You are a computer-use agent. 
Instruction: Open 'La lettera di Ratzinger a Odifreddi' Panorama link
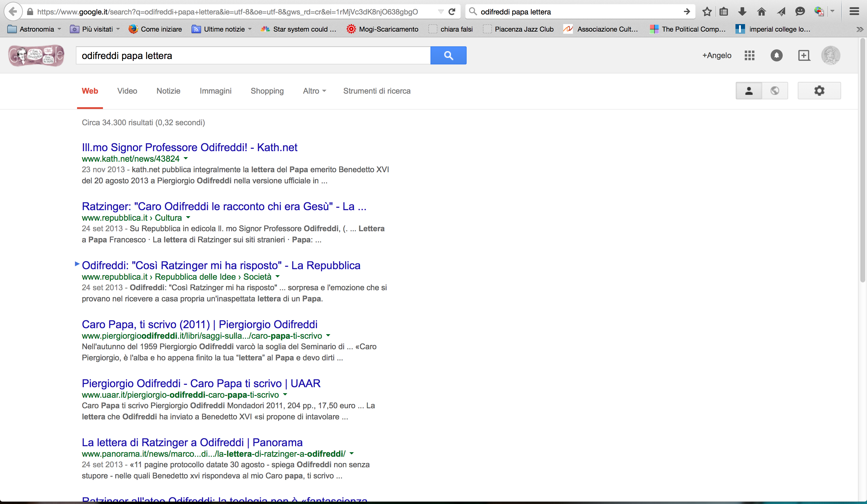pos(192,442)
